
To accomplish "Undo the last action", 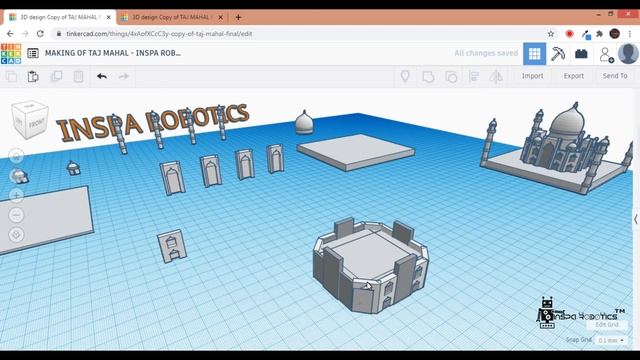I will click(x=102, y=76).
